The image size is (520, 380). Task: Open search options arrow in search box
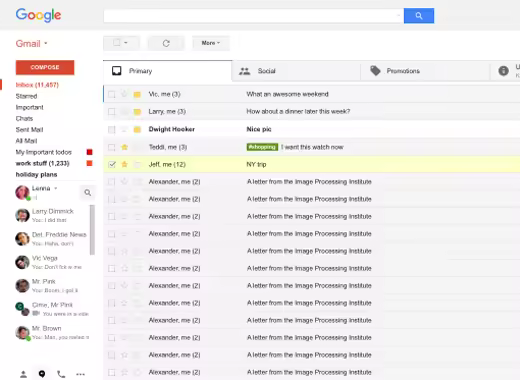coord(398,16)
